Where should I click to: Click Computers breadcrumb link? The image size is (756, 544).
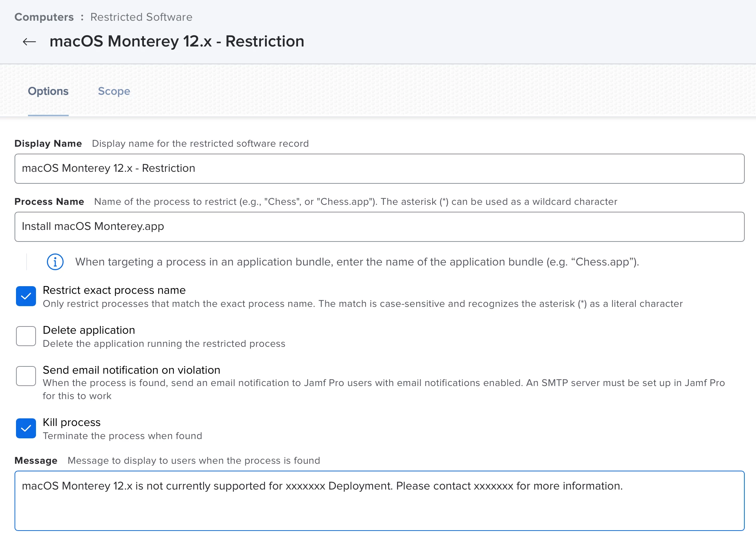[x=44, y=17]
